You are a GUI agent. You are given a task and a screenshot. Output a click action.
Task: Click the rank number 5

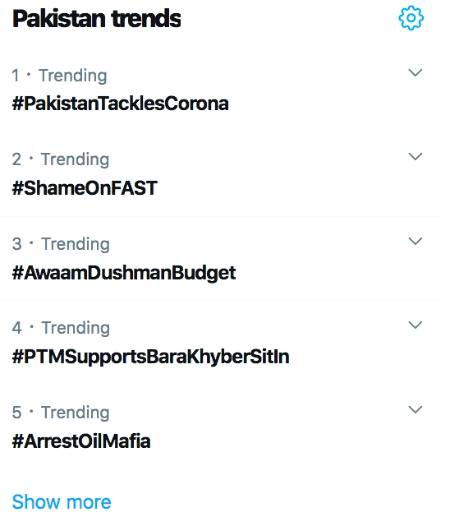(x=17, y=413)
